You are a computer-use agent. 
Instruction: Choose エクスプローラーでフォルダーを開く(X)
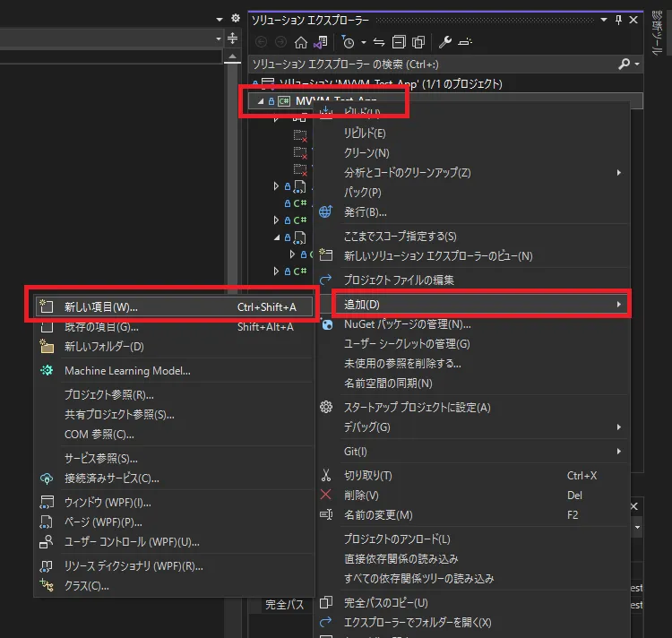click(x=473, y=623)
